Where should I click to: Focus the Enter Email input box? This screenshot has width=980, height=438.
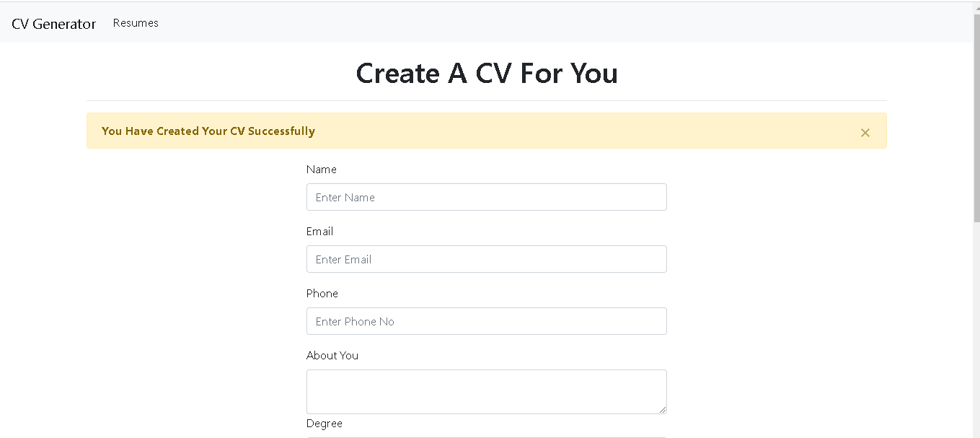point(486,259)
